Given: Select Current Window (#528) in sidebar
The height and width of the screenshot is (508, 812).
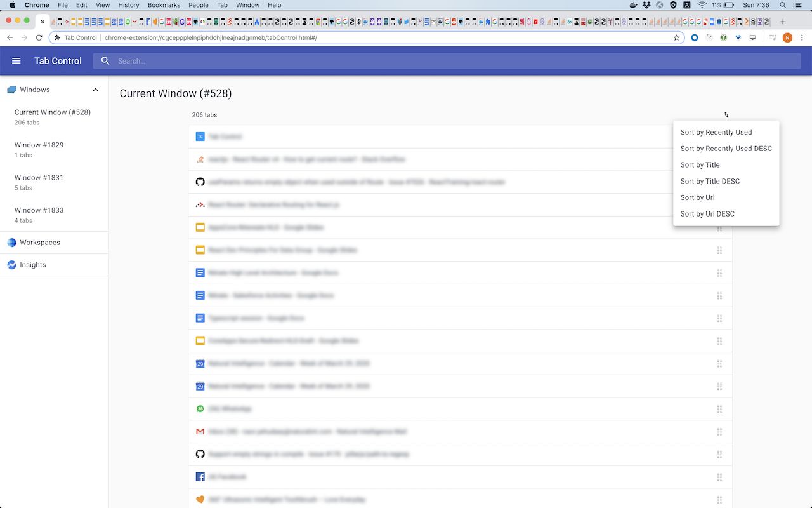Looking at the screenshot, I should (54, 117).
